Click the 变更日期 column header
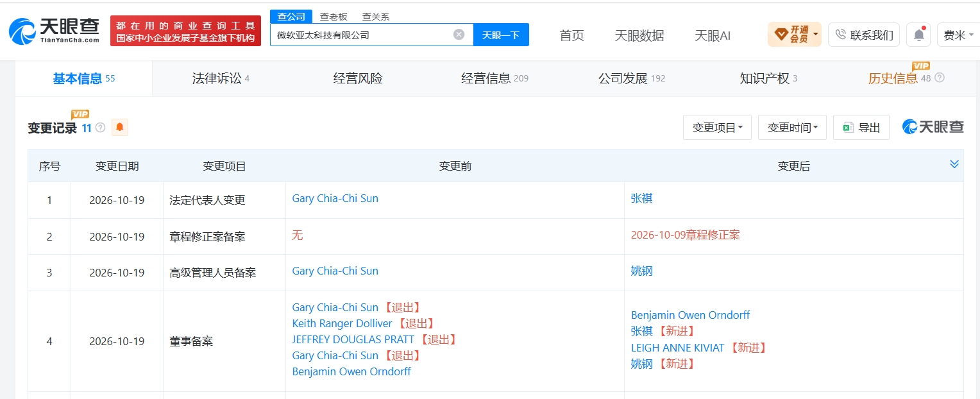The image size is (980, 399). point(117,166)
